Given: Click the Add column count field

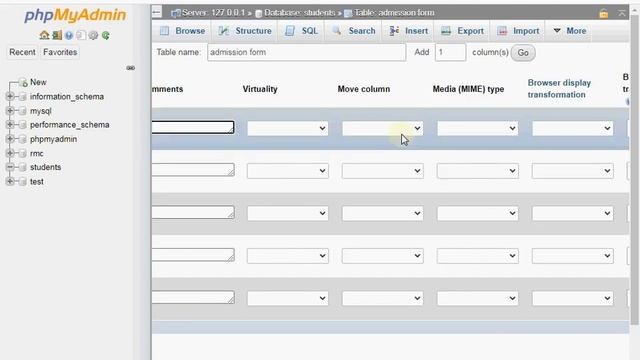Looking at the screenshot, I should tap(450, 52).
